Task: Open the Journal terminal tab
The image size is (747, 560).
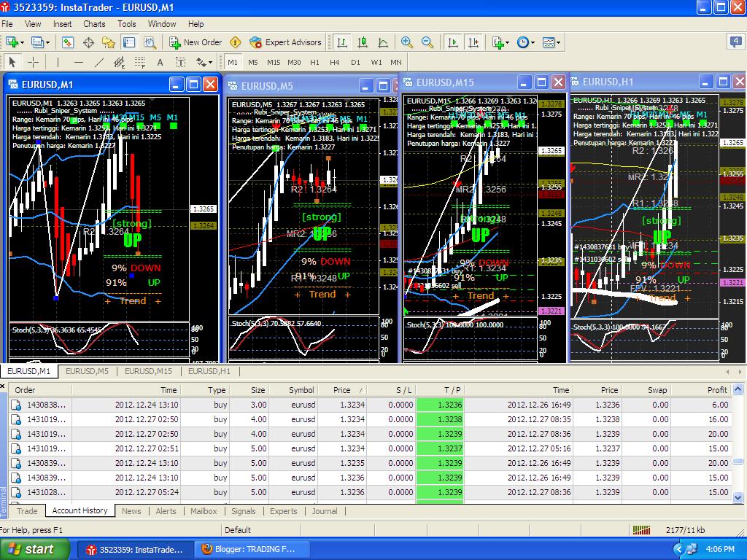Action: click(325, 511)
